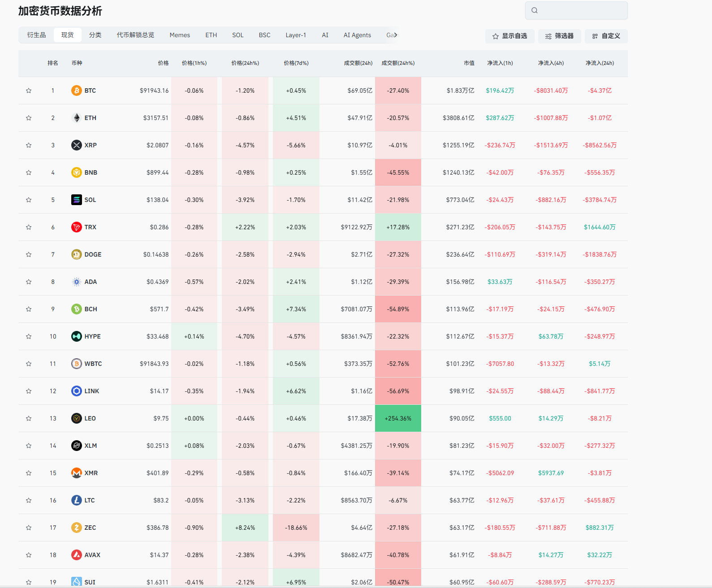The image size is (712, 588).
Task: Sort by 市值 column header
Action: [469, 63]
